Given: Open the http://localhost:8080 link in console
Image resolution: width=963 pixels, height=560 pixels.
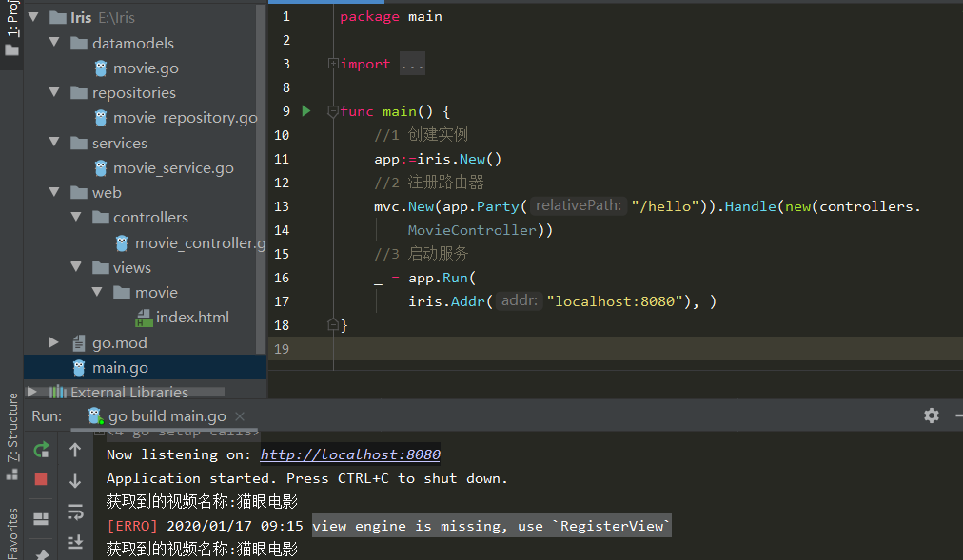Looking at the screenshot, I should [350, 454].
